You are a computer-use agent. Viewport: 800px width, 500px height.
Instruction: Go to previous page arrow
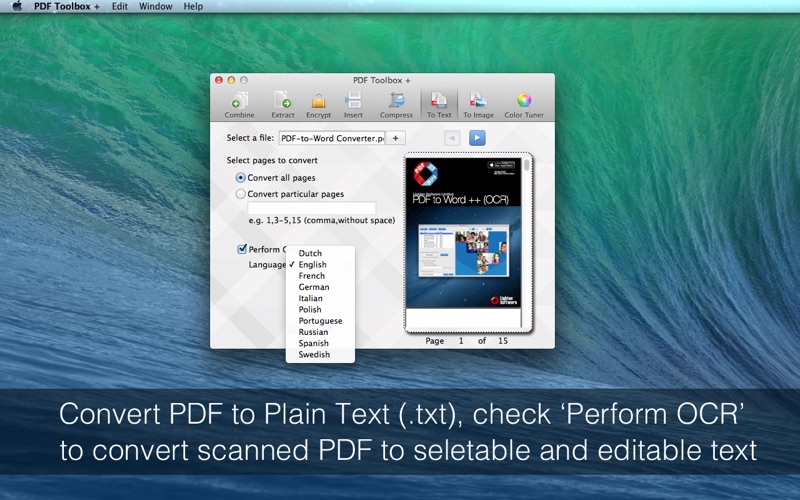452,138
